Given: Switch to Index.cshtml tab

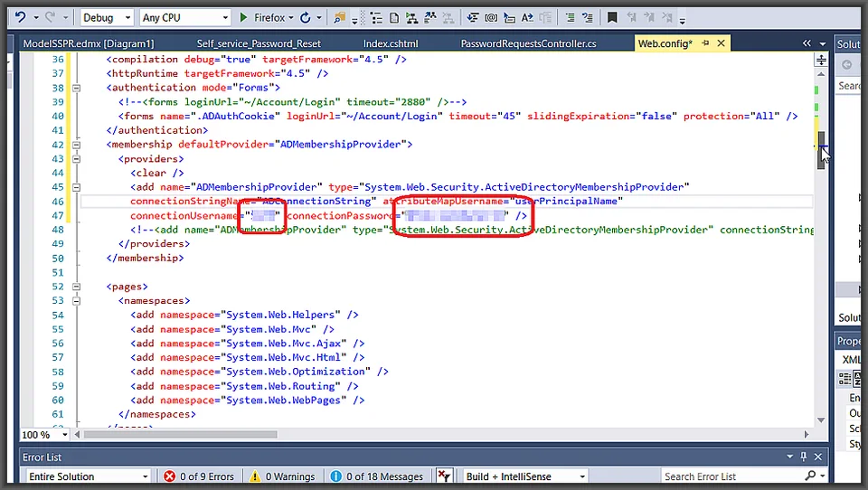Looking at the screenshot, I should 391,43.
